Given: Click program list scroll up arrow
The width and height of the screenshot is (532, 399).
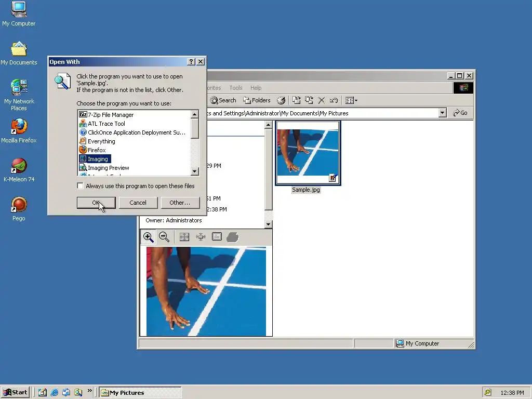Looking at the screenshot, I should click(194, 114).
